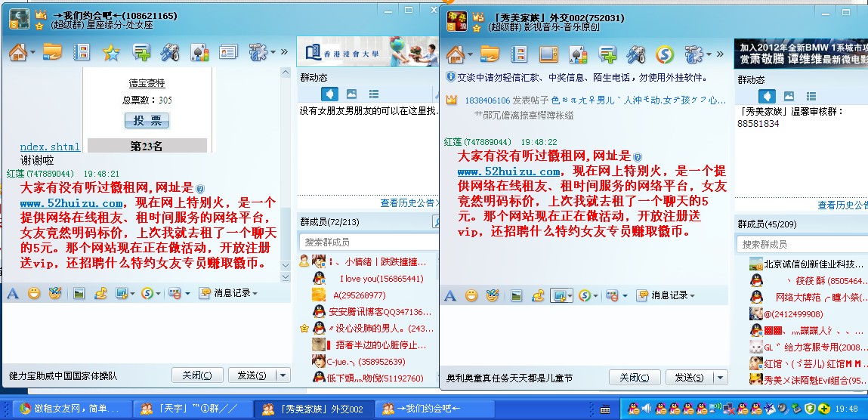Open emoji picker in left chat window
This screenshot has width=868, height=420.
pyautogui.click(x=34, y=293)
